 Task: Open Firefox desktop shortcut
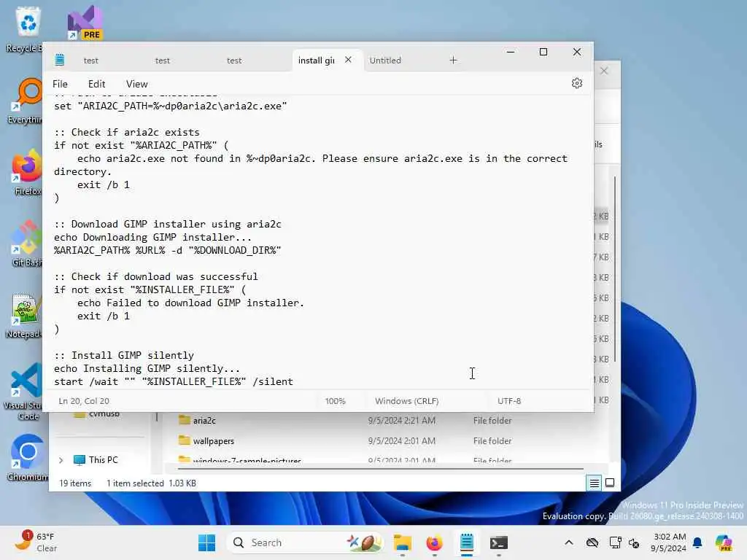(x=26, y=172)
